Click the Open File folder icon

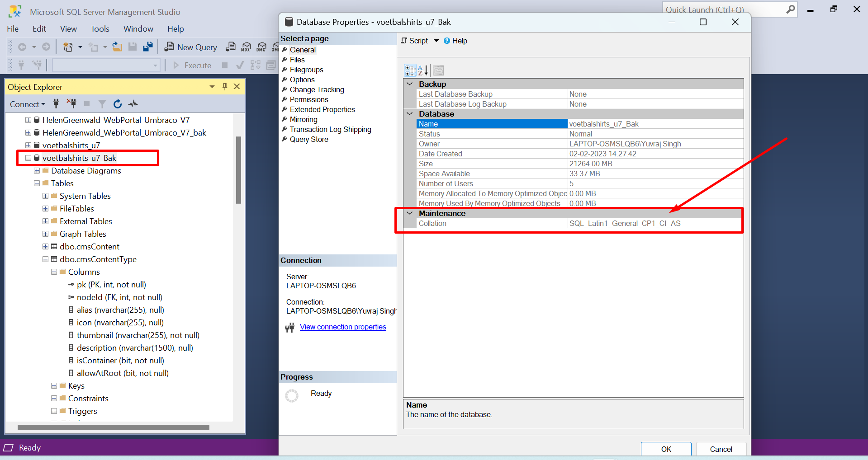[117, 47]
